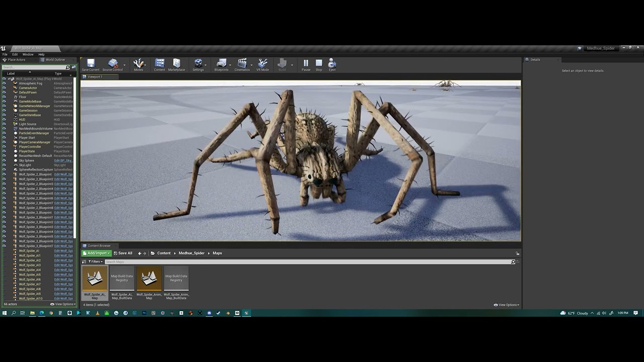Open the Window menu
This screenshot has height=362, width=644.
(28, 54)
